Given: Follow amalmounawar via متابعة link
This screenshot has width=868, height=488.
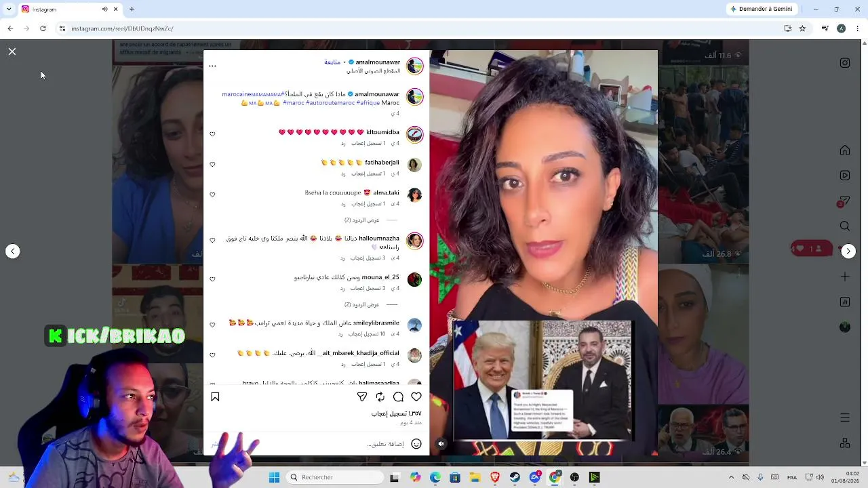Looking at the screenshot, I should tap(332, 62).
